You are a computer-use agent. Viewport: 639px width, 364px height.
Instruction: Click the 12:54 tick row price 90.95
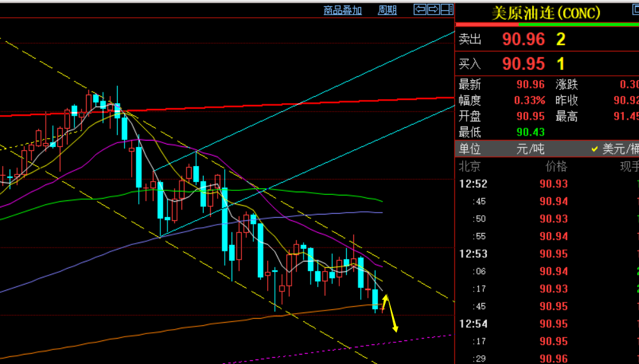pos(554,324)
